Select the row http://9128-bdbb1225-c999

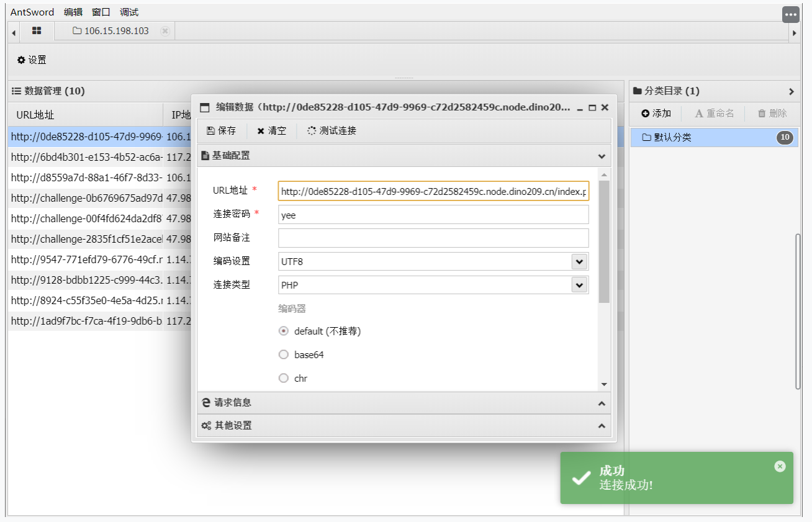click(x=86, y=280)
